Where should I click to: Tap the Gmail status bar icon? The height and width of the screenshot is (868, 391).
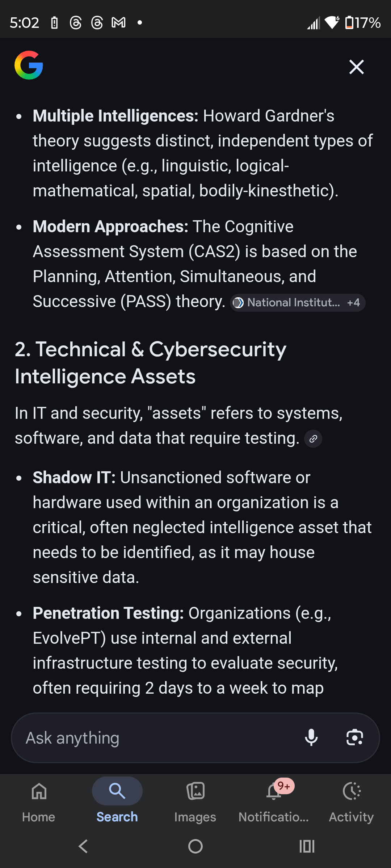point(118,23)
